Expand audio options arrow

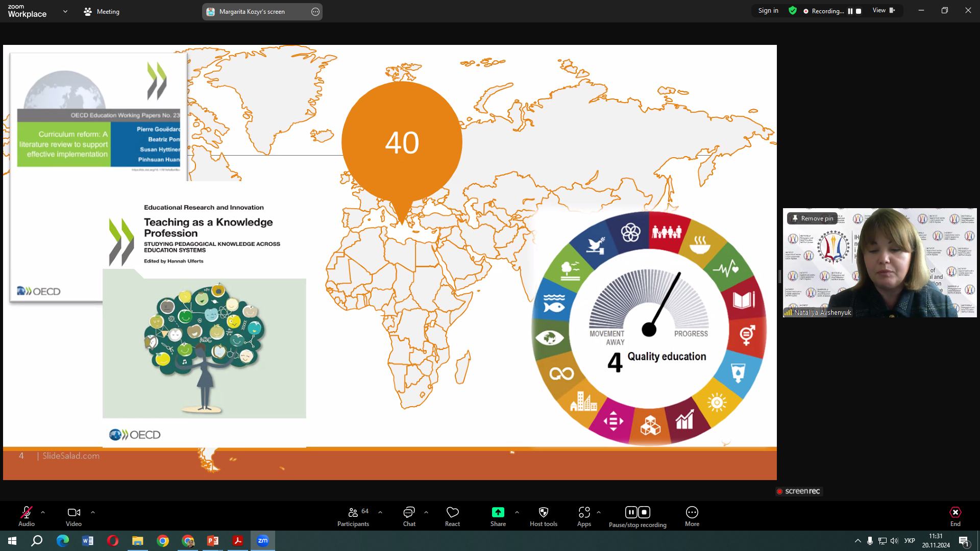pyautogui.click(x=43, y=512)
